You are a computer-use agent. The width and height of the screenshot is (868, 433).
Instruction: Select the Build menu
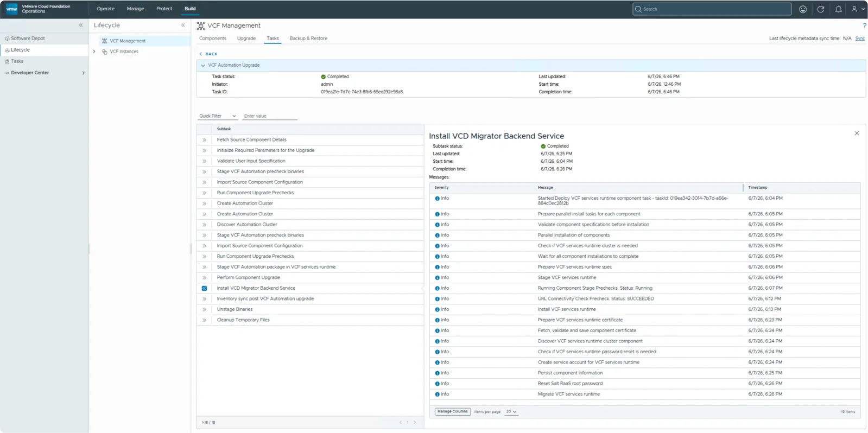click(x=190, y=9)
